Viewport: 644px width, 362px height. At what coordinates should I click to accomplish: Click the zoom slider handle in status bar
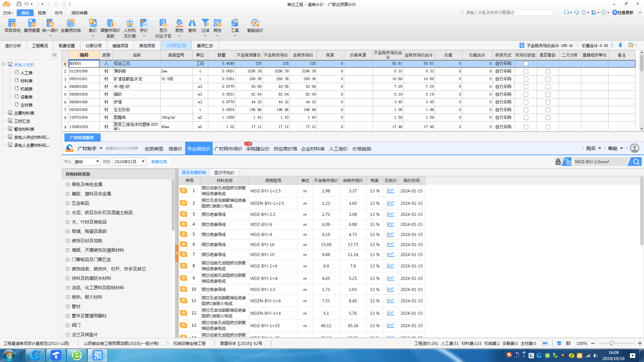[611, 343]
